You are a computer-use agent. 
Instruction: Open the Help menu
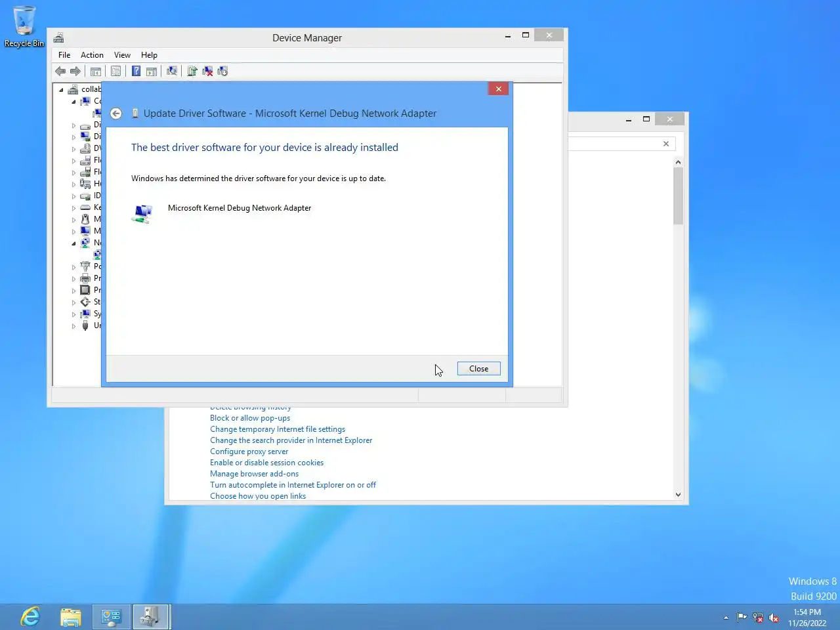pyautogui.click(x=149, y=55)
